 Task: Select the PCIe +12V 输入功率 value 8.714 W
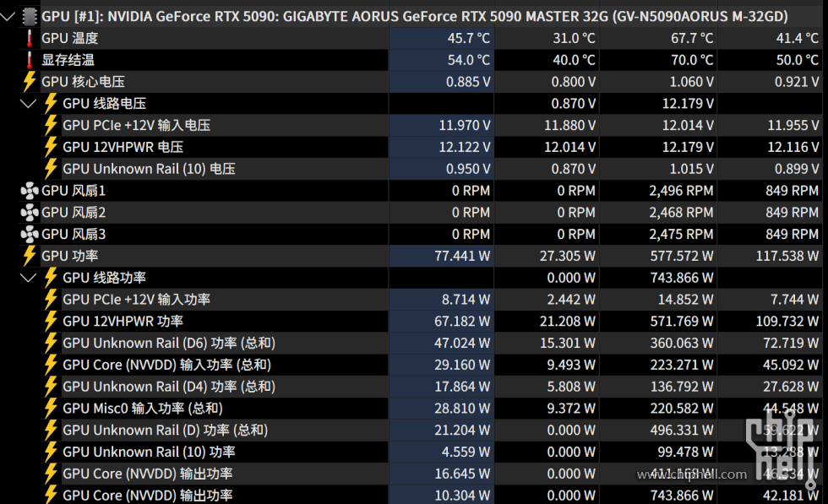[x=466, y=299]
